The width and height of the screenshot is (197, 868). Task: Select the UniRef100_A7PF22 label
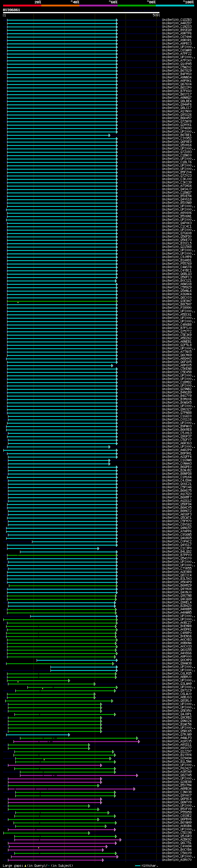pyautogui.click(x=177, y=54)
